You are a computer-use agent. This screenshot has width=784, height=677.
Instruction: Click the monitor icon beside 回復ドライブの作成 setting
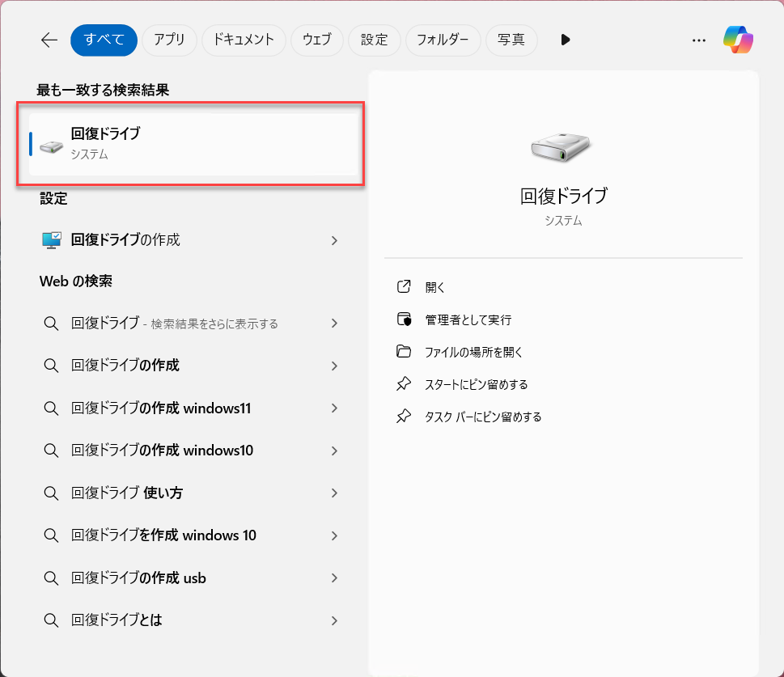[52, 240]
